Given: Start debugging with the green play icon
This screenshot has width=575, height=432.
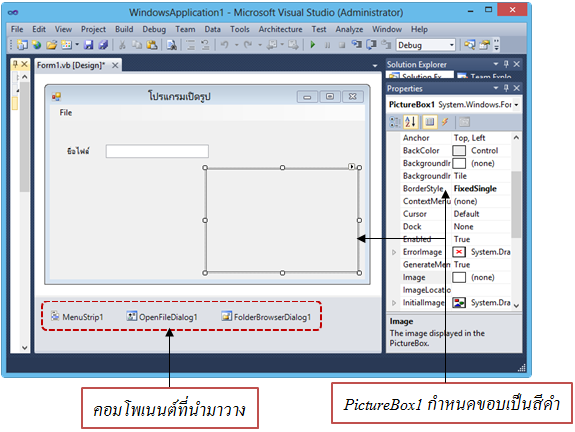Looking at the screenshot, I should (x=313, y=45).
